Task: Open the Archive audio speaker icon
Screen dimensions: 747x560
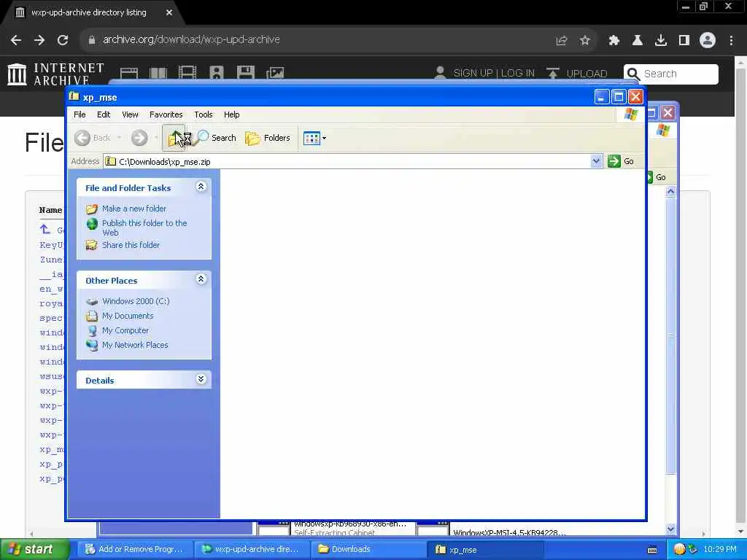Action: coord(216,73)
